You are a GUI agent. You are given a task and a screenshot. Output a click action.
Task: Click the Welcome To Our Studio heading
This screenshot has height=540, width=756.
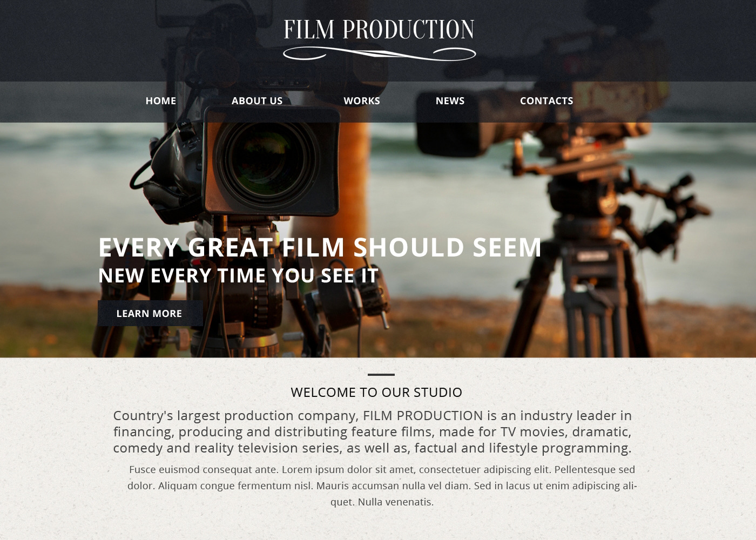pos(376,392)
